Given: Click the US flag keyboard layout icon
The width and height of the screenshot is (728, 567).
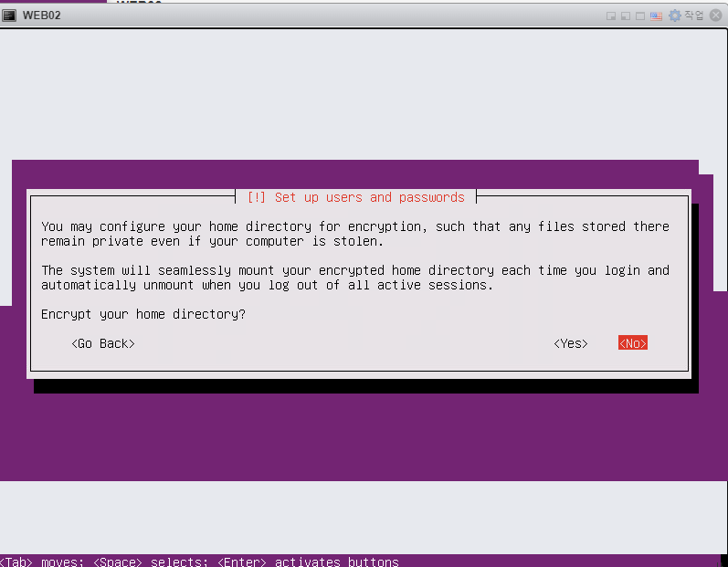Looking at the screenshot, I should point(656,16).
